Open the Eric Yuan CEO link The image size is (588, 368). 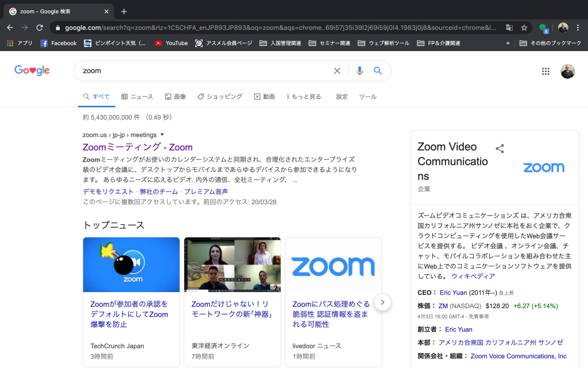[x=453, y=293]
